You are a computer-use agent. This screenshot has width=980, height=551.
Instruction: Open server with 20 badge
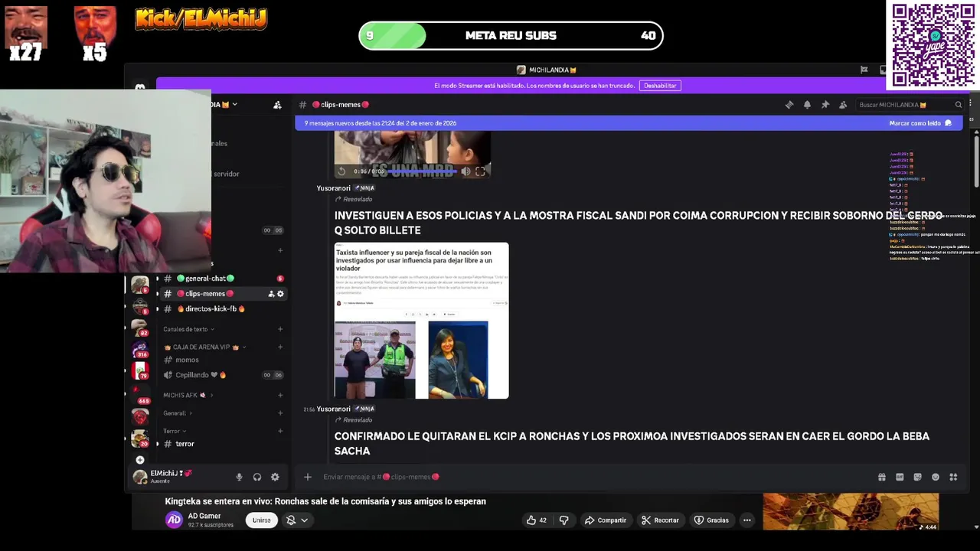point(140,439)
